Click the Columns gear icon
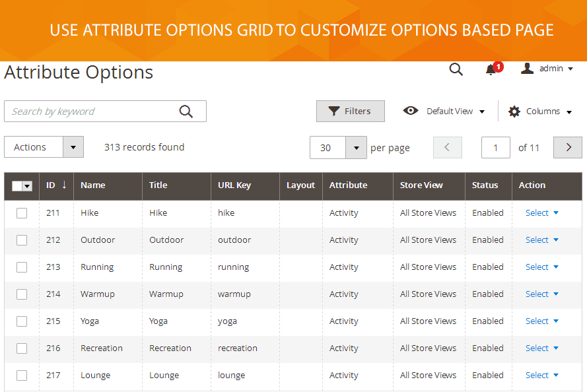Image resolution: width=587 pixels, height=392 pixels. (x=514, y=112)
